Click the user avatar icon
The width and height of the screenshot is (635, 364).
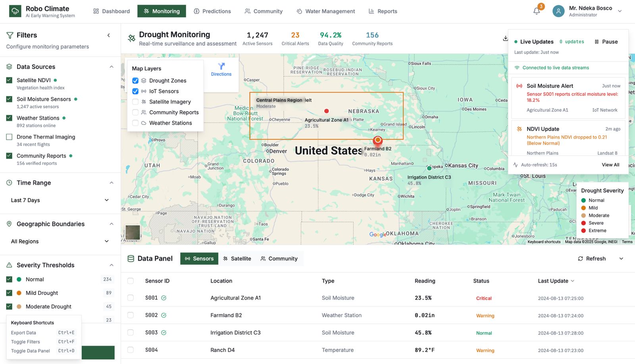point(558,11)
